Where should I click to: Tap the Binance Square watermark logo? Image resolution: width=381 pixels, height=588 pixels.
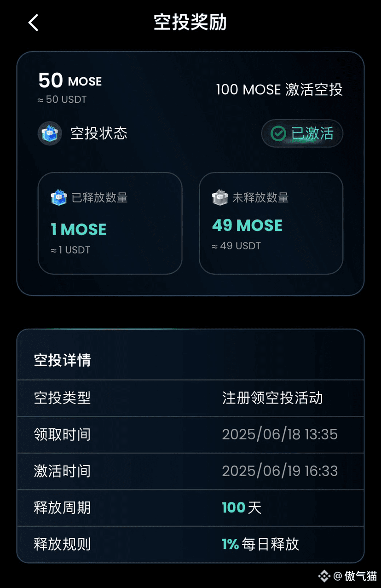tap(324, 576)
